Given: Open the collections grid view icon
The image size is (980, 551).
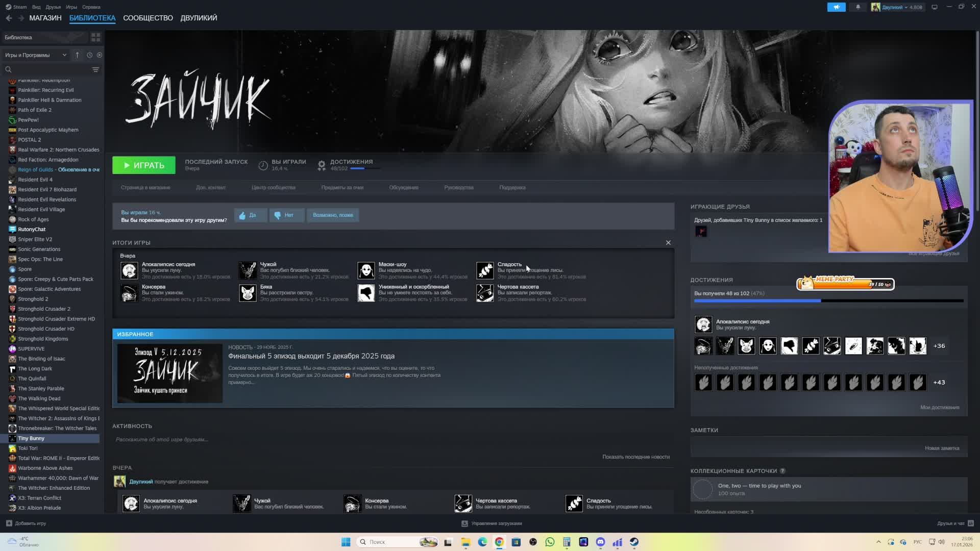Looking at the screenshot, I should (x=95, y=37).
